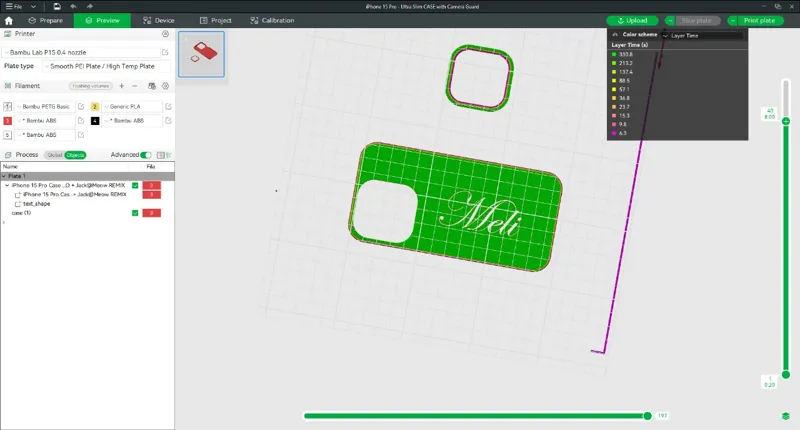Open Bambu PETG Basic filament dropdown
The height and width of the screenshot is (430, 800).
(x=45, y=107)
